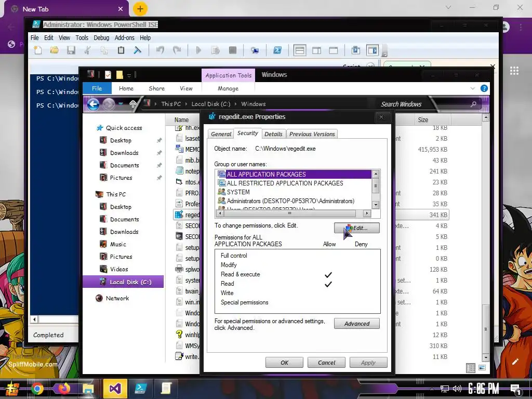The image size is (532, 399).
Task: Select Music under This PC
Action: (x=118, y=244)
